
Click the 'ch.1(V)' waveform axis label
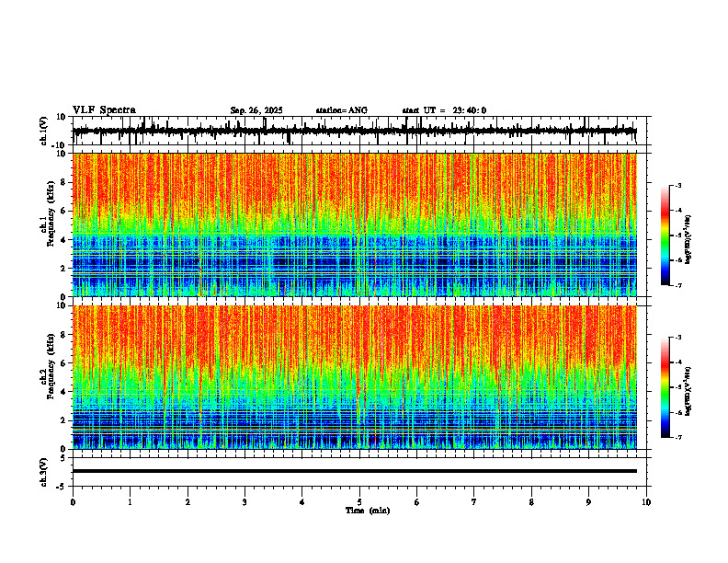pos(44,131)
